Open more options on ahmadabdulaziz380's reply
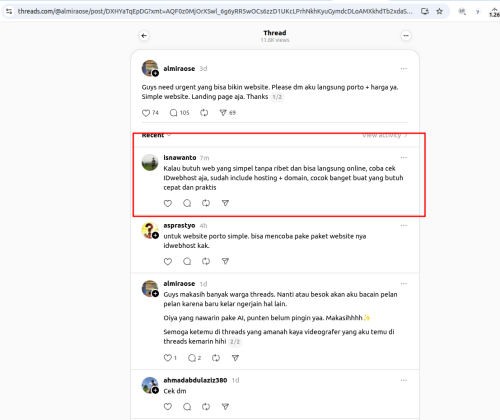The height and width of the screenshot is (420, 500). [404, 380]
